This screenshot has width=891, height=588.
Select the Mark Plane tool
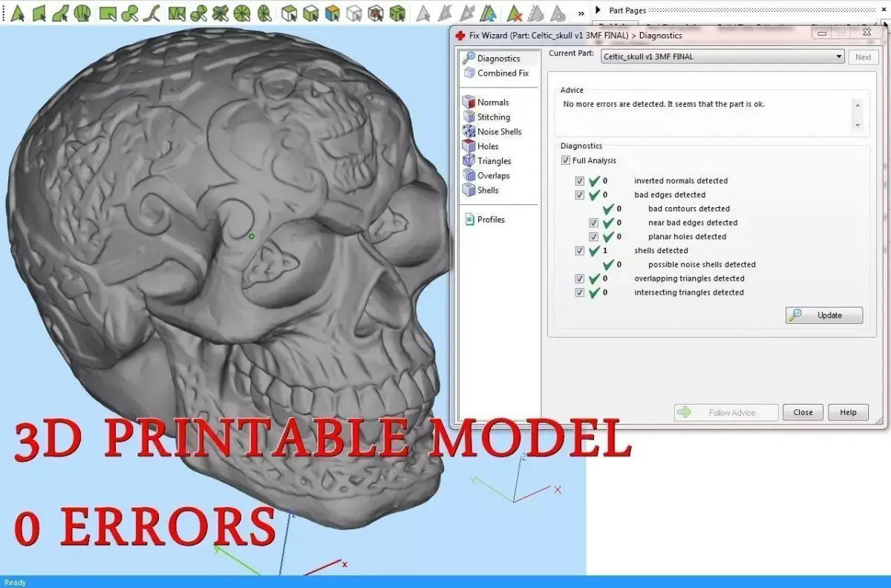point(39,13)
